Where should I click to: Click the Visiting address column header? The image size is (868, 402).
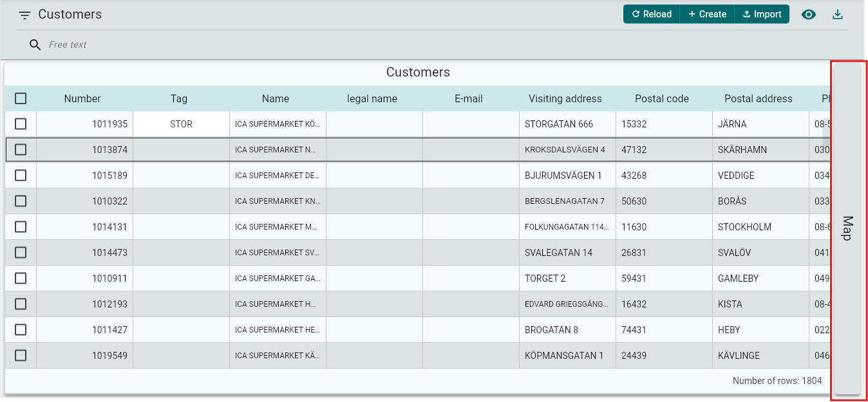click(x=565, y=98)
